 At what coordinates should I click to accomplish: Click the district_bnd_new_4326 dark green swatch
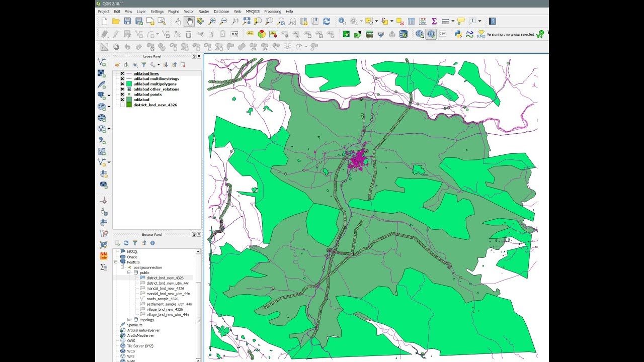click(x=129, y=105)
